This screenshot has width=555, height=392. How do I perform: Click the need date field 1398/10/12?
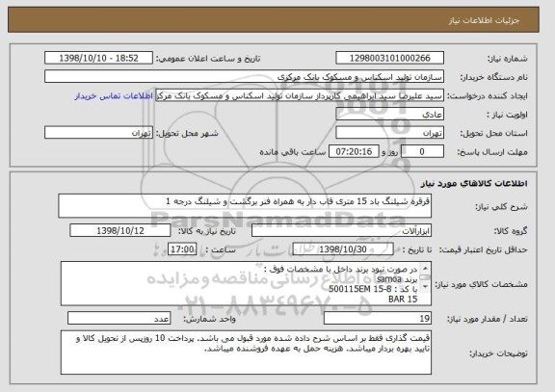(x=120, y=231)
